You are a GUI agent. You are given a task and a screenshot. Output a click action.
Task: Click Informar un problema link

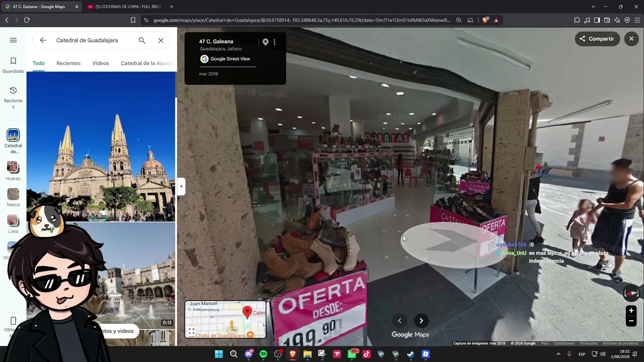pyautogui.click(x=620, y=343)
